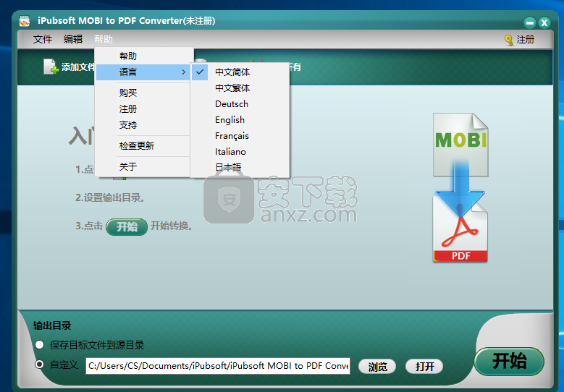Click the PDF file graphic
Image resolution: width=564 pixels, height=392 pixels.
(x=460, y=230)
